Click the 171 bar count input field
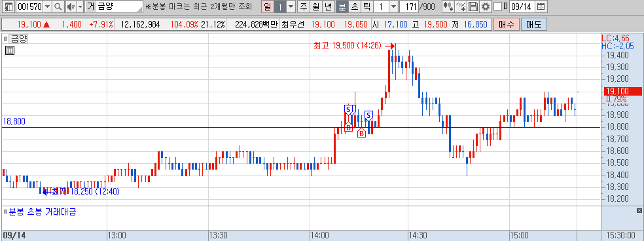 click(x=409, y=7)
